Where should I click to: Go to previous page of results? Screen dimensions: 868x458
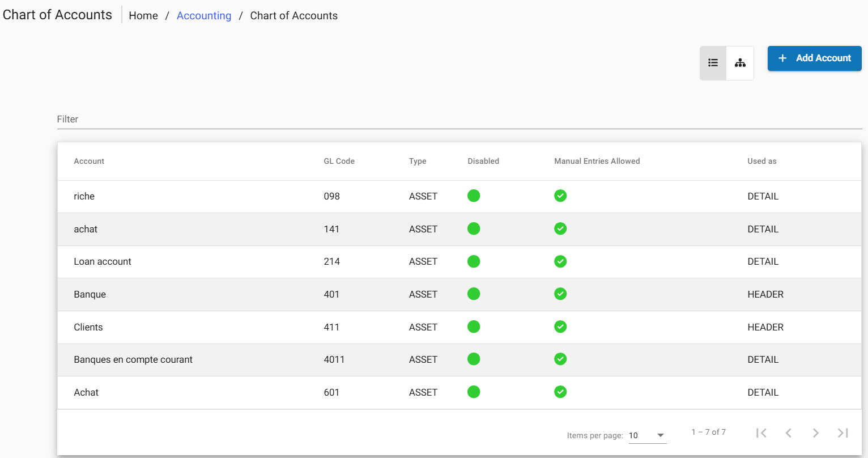coord(789,432)
